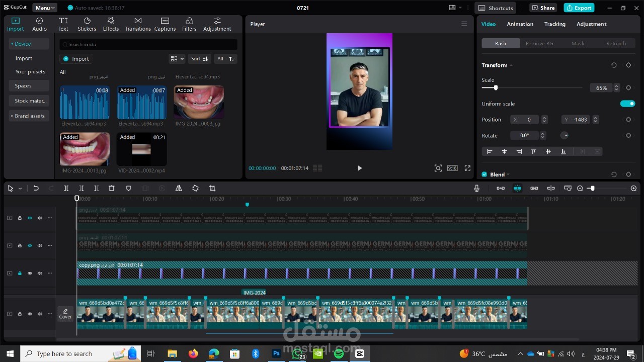Viewport: 644px width, 362px height.
Task: Open the Stickers panel
Action: click(87, 24)
